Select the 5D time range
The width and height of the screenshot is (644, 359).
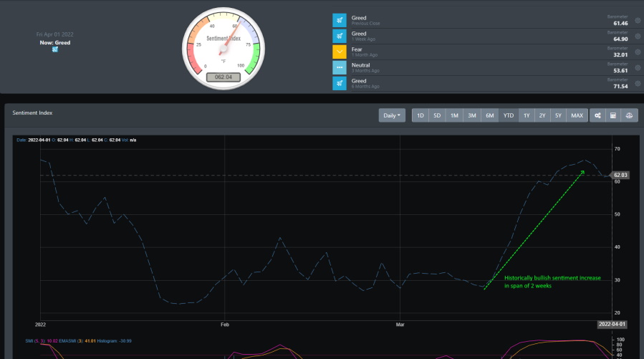click(x=437, y=115)
